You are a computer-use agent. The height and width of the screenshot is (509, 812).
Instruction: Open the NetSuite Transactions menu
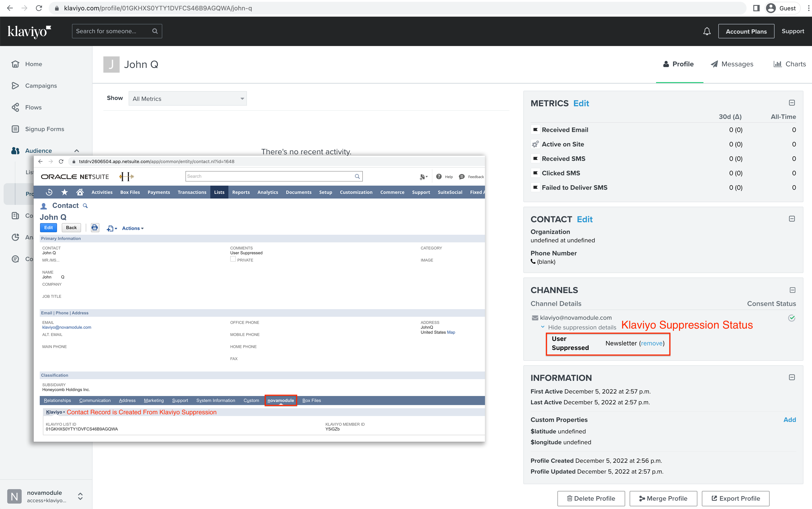pos(192,192)
